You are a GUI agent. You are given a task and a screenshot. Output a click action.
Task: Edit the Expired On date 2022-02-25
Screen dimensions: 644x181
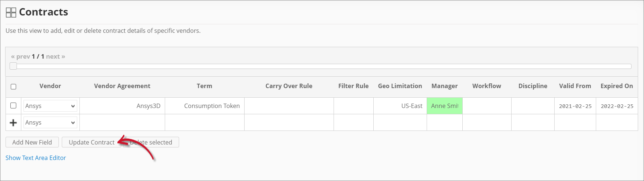(617, 106)
